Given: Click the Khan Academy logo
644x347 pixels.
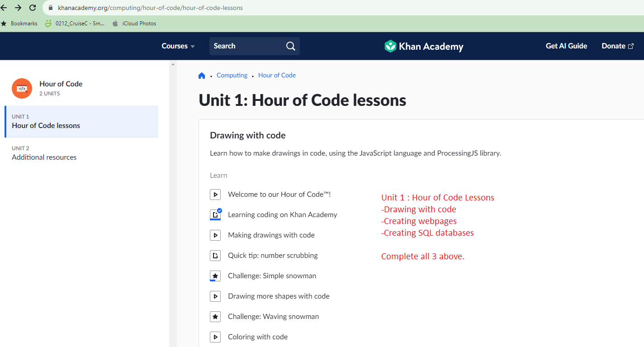Looking at the screenshot, I should (424, 46).
